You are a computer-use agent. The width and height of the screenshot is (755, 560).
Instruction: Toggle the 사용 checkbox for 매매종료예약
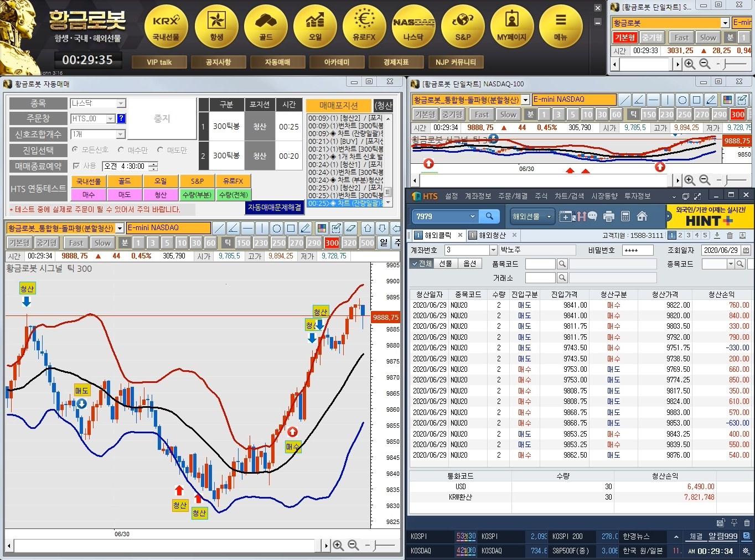pos(76,166)
